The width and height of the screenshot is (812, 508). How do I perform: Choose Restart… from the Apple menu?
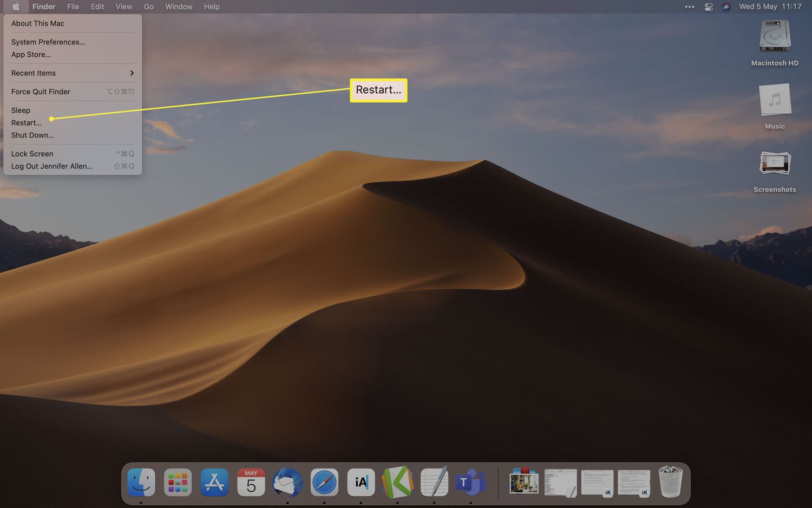(x=27, y=123)
